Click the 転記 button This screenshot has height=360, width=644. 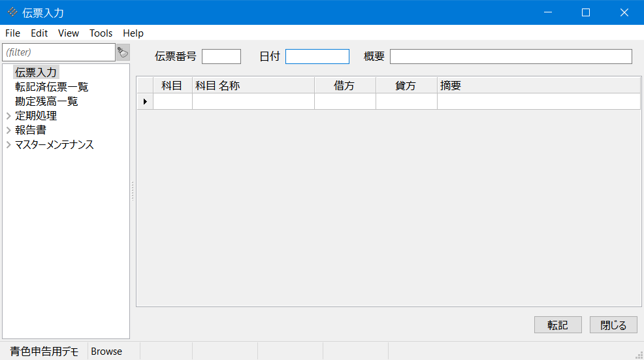pyautogui.click(x=557, y=325)
